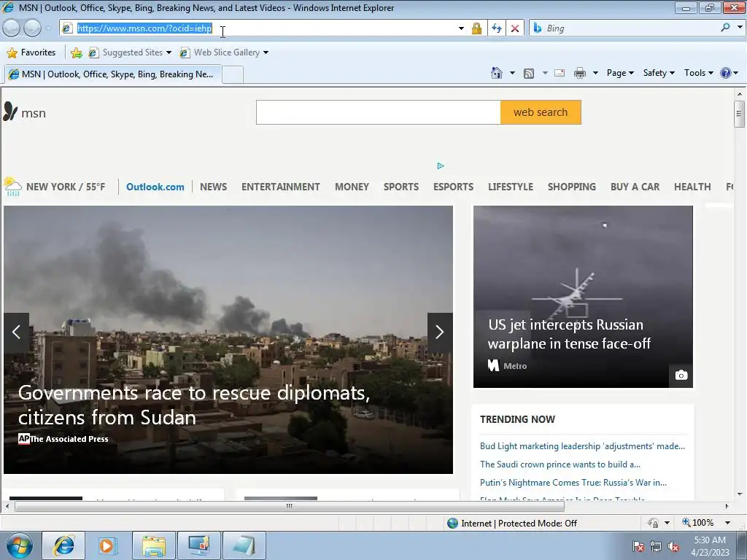Expand the zoom level dropdown arrow
This screenshot has height=560, width=747.
727,523
